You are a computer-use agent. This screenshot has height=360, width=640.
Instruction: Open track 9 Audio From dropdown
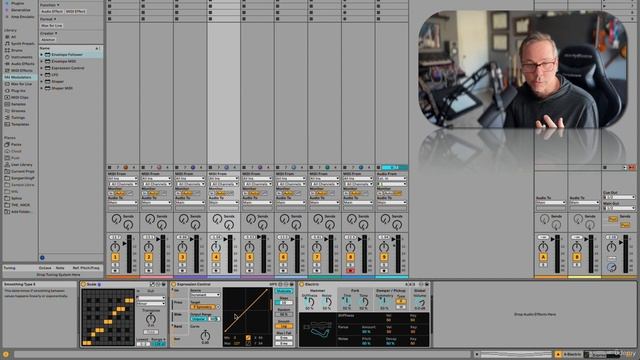tap(391, 179)
